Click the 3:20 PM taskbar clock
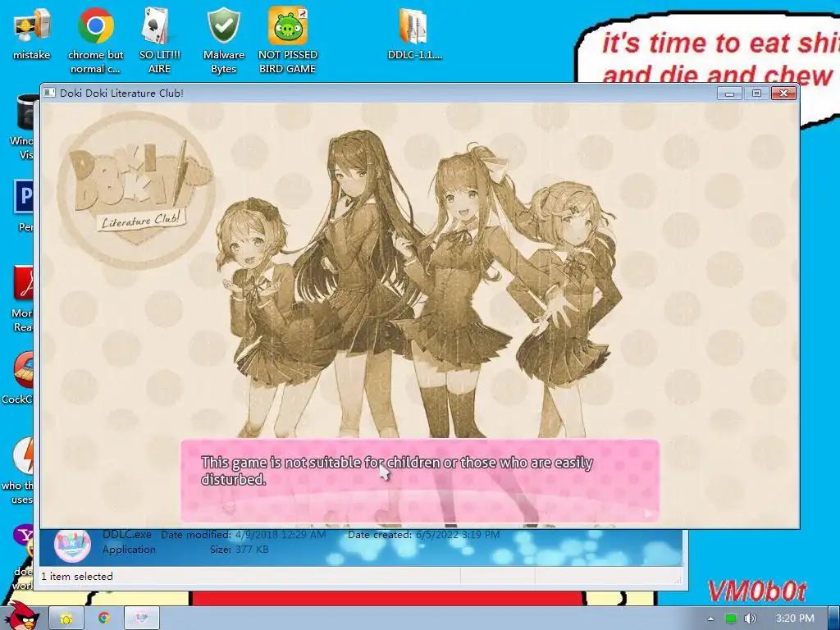The height and width of the screenshot is (630, 840). tap(794, 619)
